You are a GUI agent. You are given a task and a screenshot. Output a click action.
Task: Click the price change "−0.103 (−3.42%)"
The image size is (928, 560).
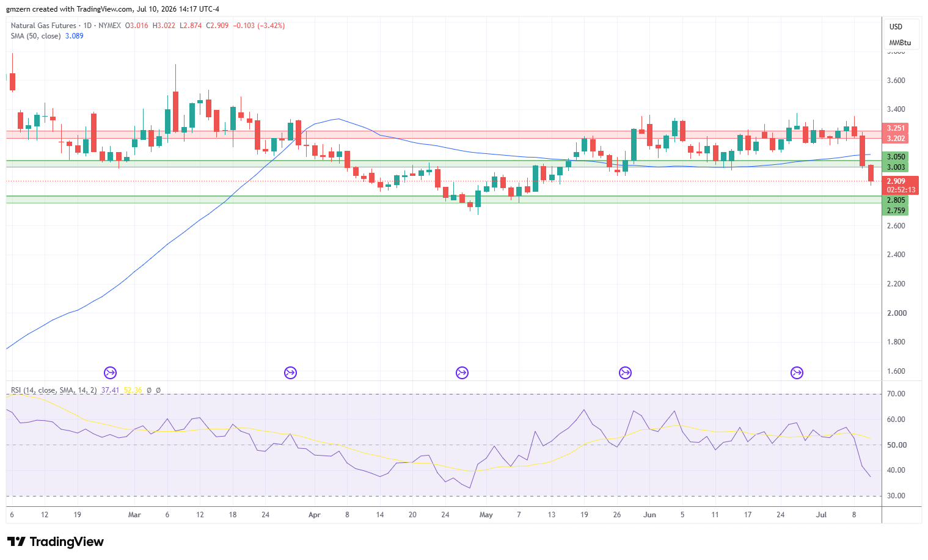click(260, 26)
